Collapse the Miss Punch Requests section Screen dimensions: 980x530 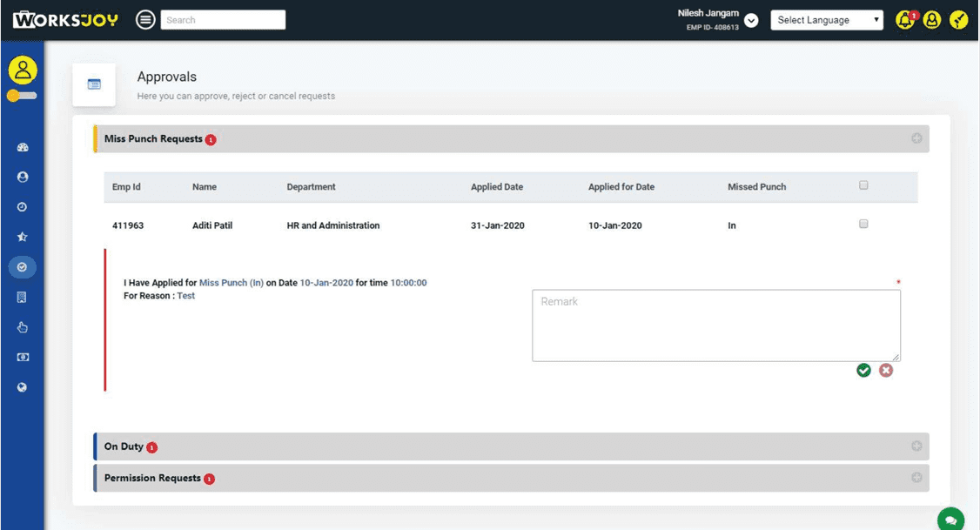(916, 139)
